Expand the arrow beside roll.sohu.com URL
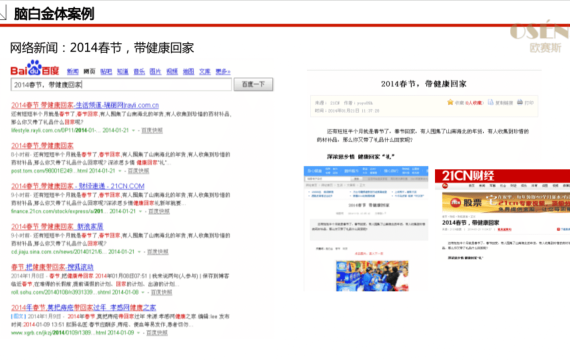 click(x=143, y=292)
